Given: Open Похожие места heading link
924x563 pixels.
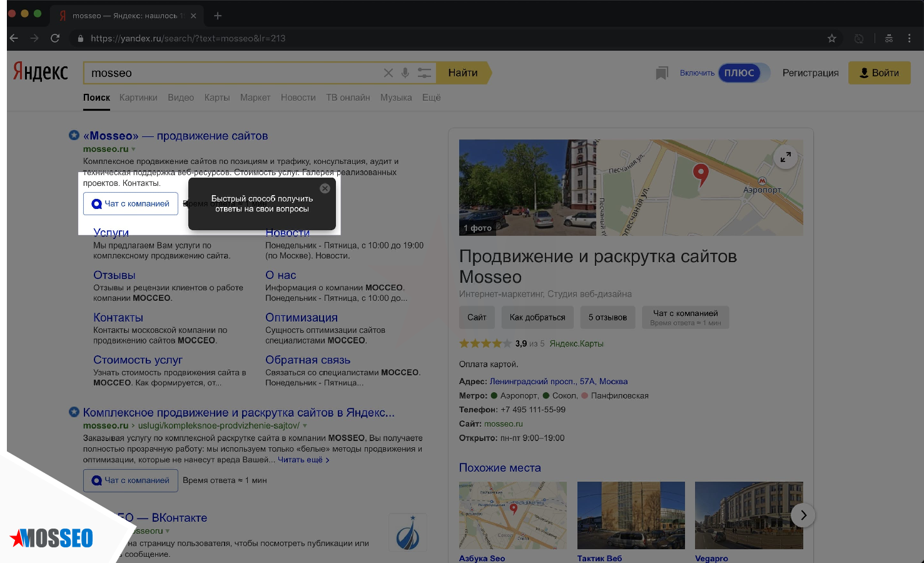Looking at the screenshot, I should (x=500, y=468).
